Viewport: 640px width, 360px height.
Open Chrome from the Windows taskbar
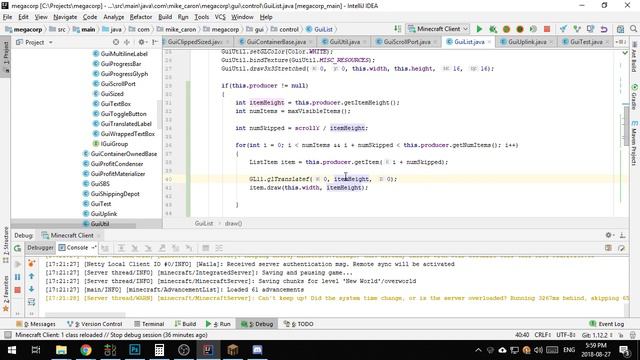pyautogui.click(x=86, y=350)
